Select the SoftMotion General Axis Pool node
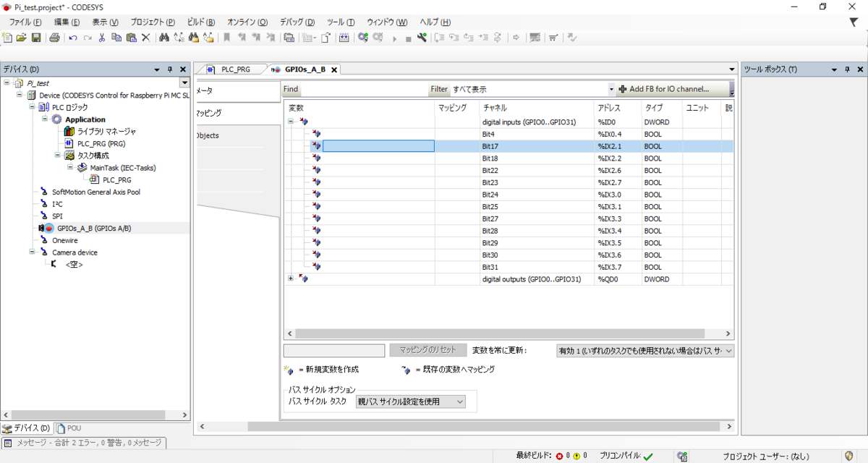The height and width of the screenshot is (463, 868). (95, 192)
